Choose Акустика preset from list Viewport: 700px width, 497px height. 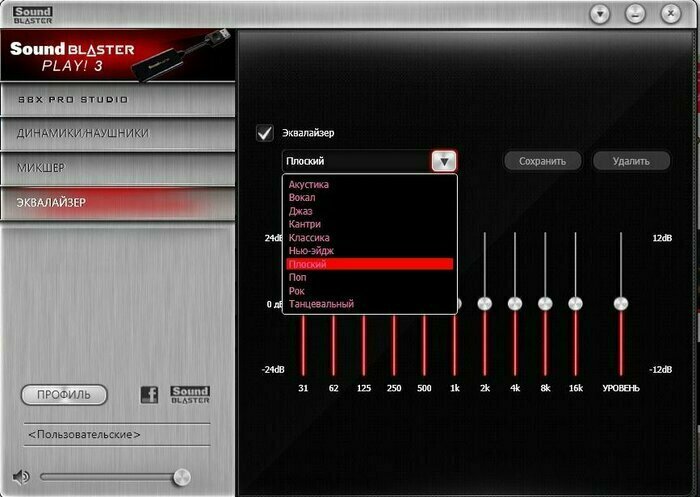(308, 184)
